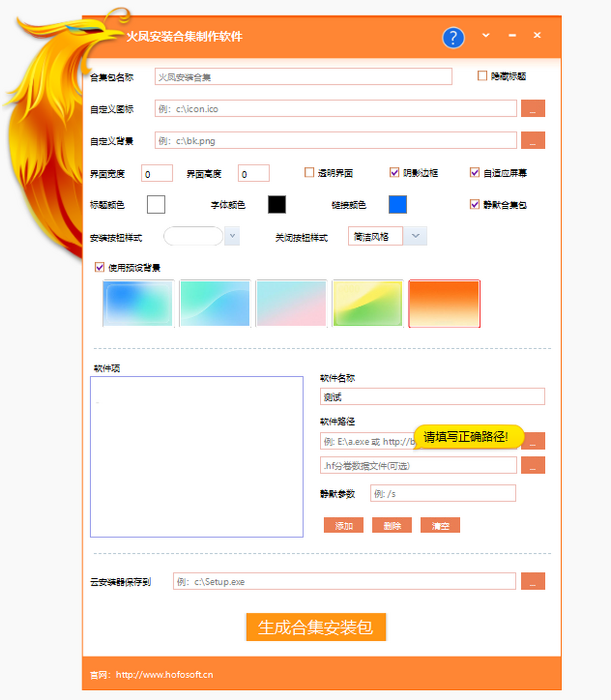This screenshot has width=611, height=700.
Task: Click the 删除 button
Action: pyautogui.click(x=392, y=525)
